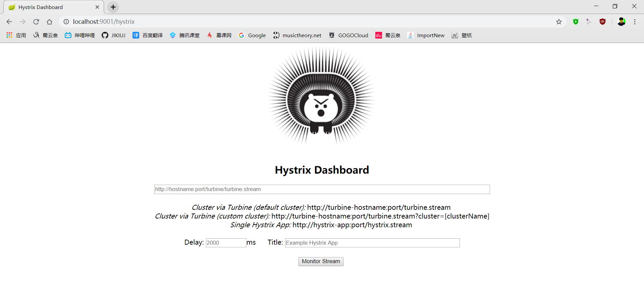
Task: Open the cursor-shaped extension icon
Action: pos(589,22)
